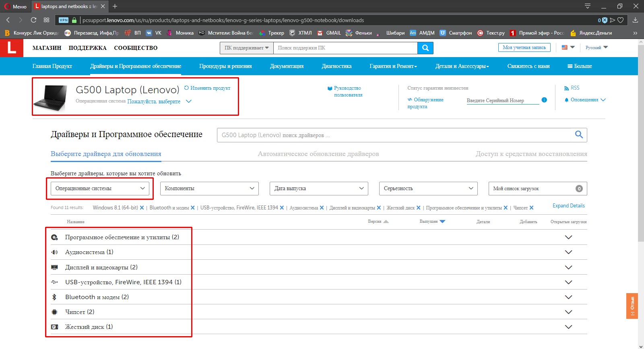This screenshot has height=349, width=644.
Task: Go back to previous page
Action: pos(8,20)
